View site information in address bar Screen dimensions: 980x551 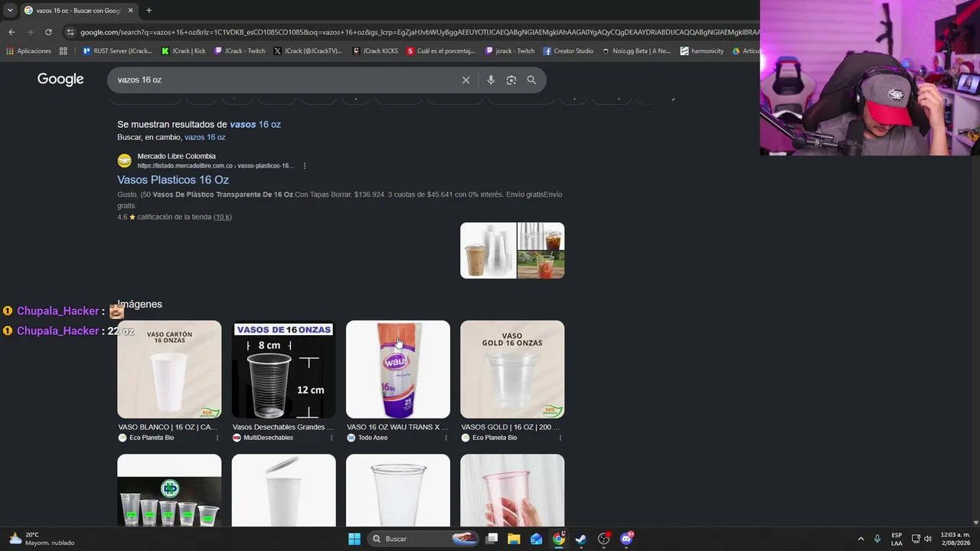[x=70, y=32]
